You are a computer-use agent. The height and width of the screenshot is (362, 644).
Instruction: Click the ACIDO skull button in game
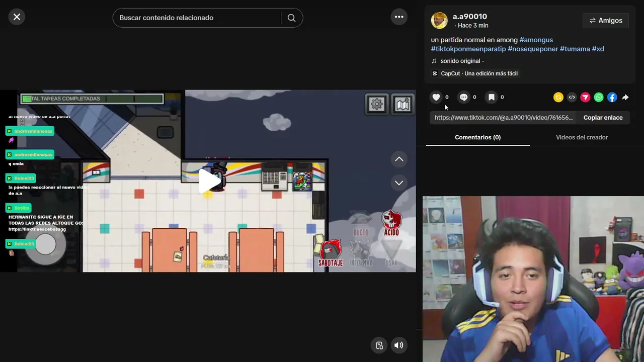[391, 223]
